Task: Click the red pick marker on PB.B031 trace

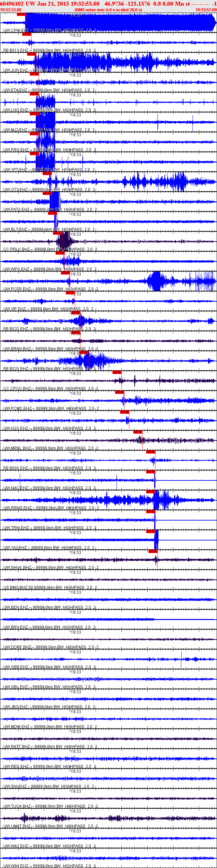Action: pyautogui.click(x=83, y=352)
